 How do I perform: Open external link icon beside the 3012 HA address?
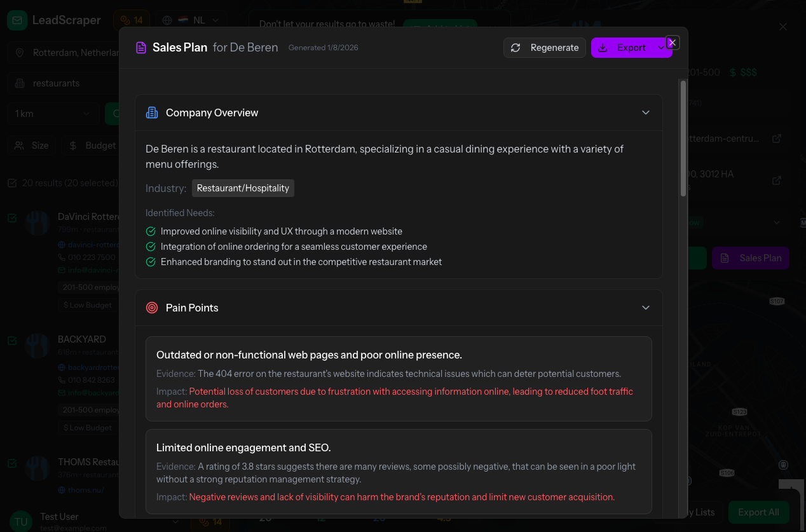(x=776, y=181)
